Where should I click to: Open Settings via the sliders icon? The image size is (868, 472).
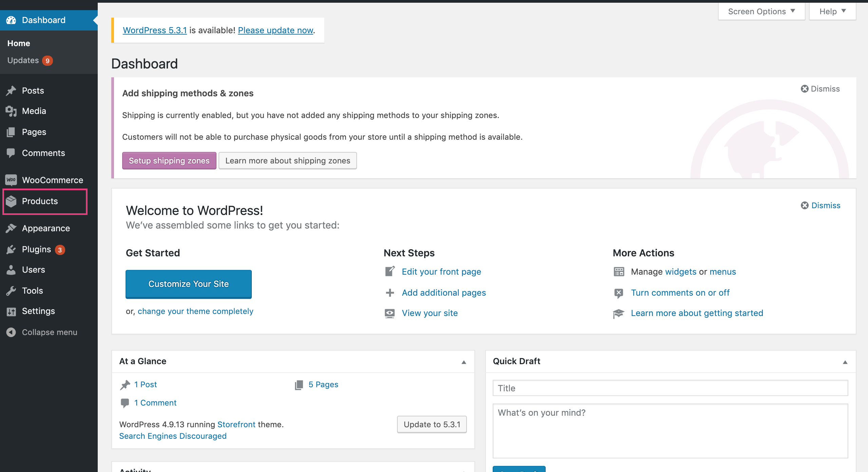[x=11, y=311]
